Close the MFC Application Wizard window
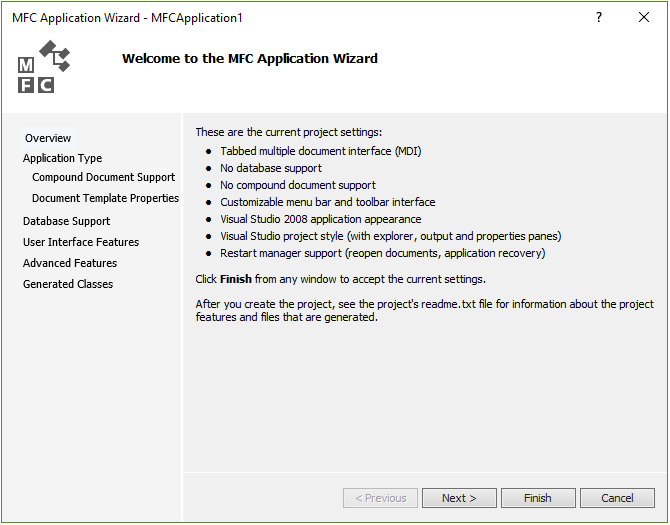The image size is (670, 525). point(644,18)
